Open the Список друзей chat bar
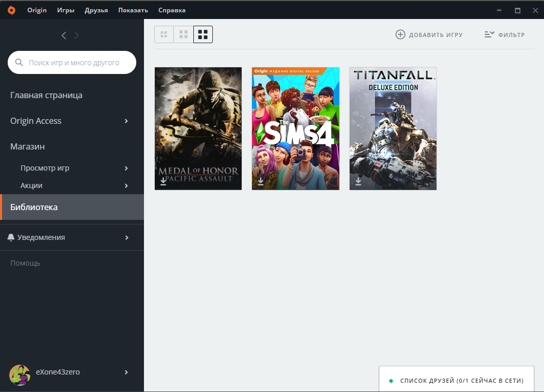 point(457,379)
